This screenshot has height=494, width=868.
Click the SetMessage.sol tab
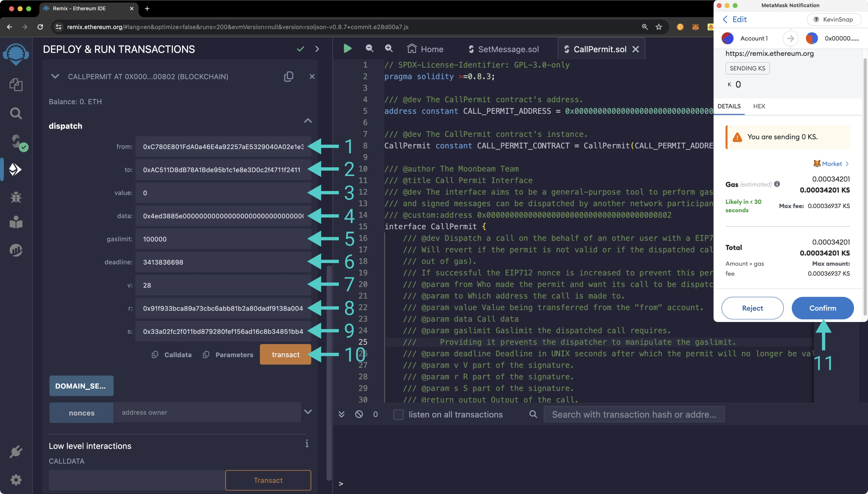coord(509,49)
